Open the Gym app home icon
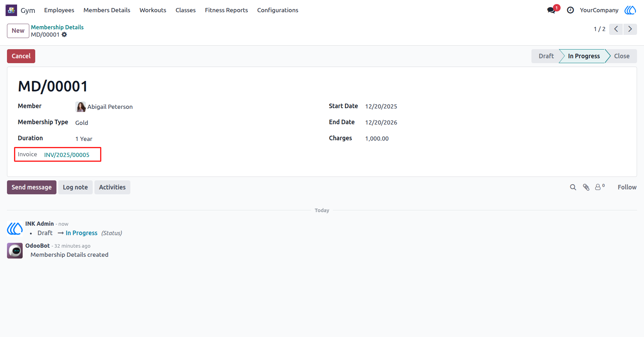Image resolution: width=644 pixels, height=337 pixels. [x=11, y=10]
